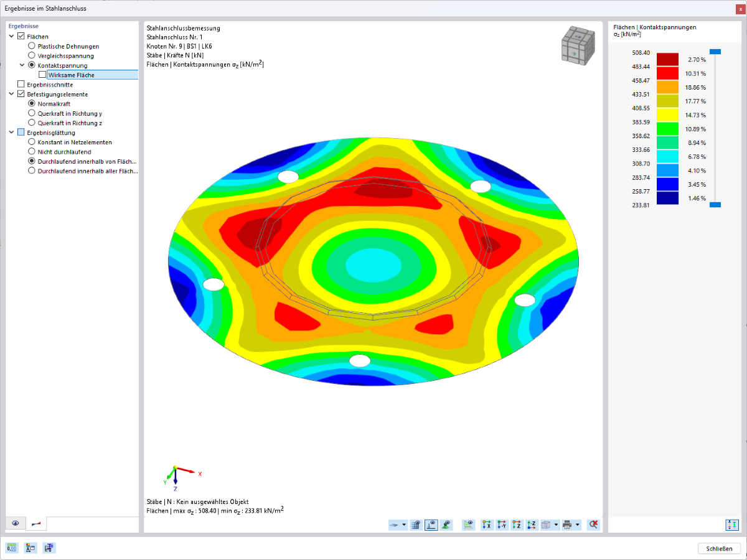
Task: Check the Ergebnisschnitte checkbox
Action: coord(21,84)
